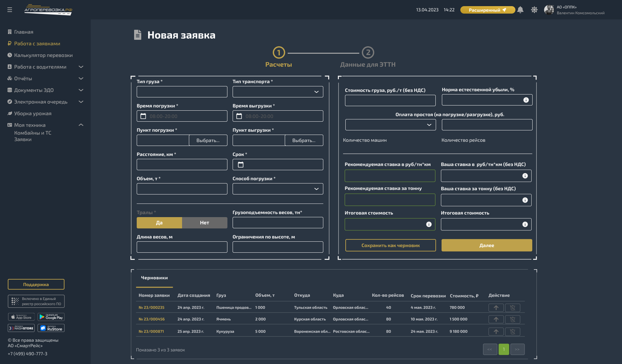The image size is (622, 364).
Task: Click delete icon for draft № 23/000235
Action: 513,308
